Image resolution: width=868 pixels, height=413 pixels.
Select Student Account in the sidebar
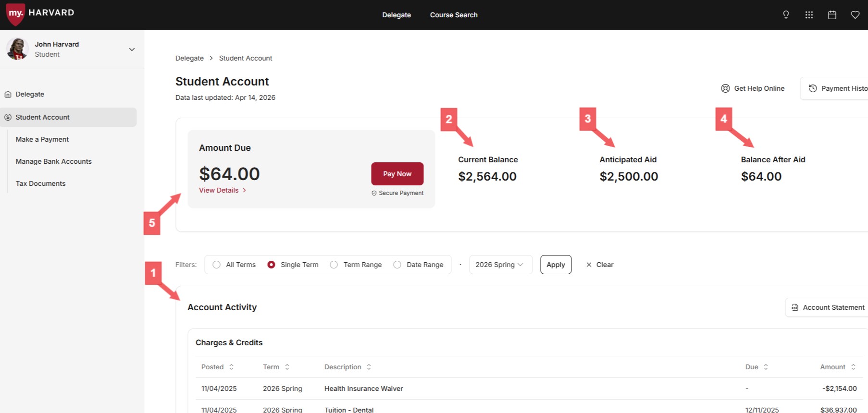coord(68,117)
